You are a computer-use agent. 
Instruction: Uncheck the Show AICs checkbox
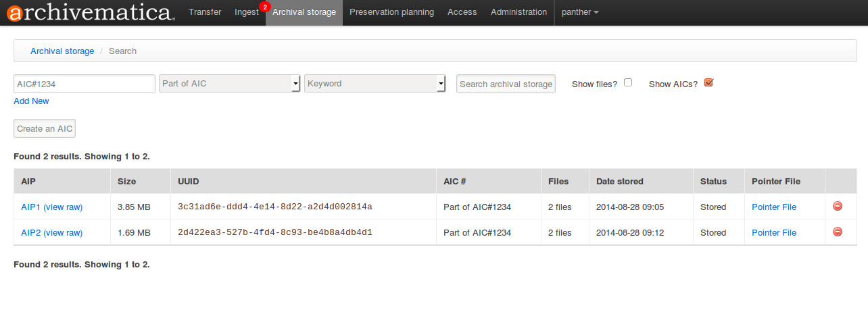708,83
